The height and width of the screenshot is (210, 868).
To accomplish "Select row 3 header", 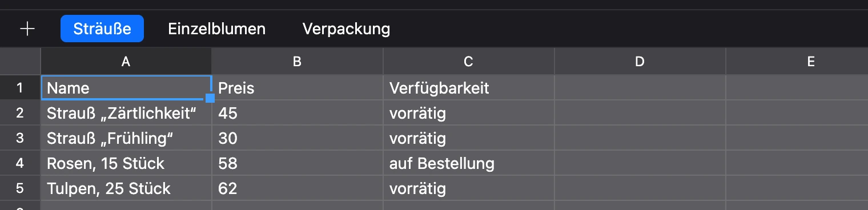I will point(20,138).
